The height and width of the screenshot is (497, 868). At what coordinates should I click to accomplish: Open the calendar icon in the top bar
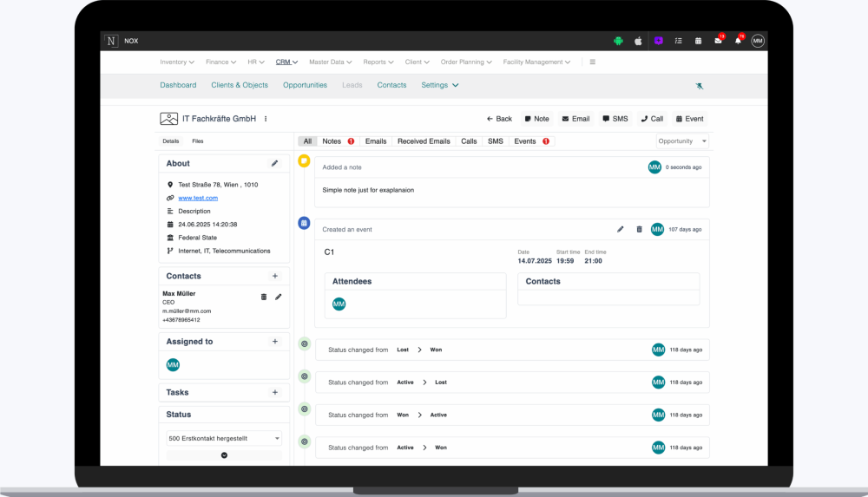tap(698, 41)
